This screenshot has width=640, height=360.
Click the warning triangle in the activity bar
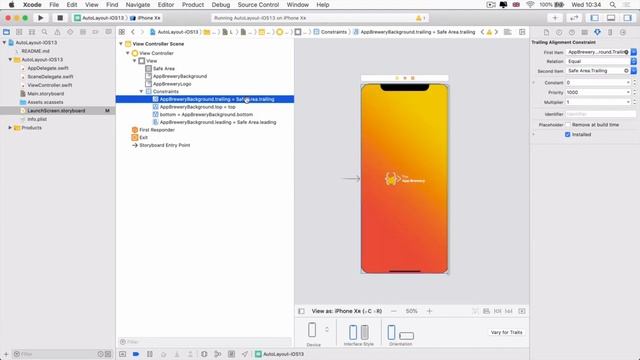pos(418,18)
